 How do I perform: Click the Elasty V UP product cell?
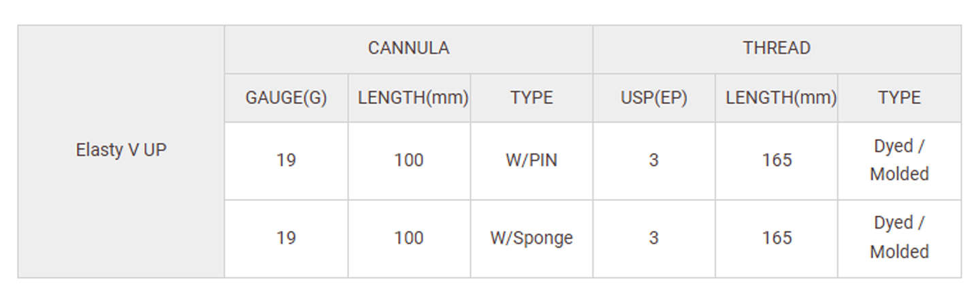(x=121, y=150)
